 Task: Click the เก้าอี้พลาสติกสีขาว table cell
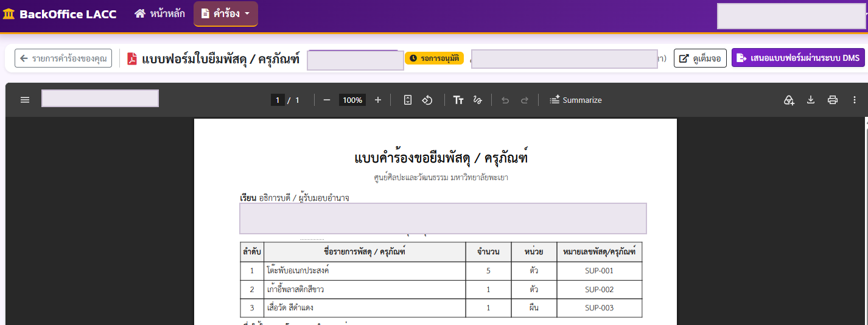coord(365,289)
